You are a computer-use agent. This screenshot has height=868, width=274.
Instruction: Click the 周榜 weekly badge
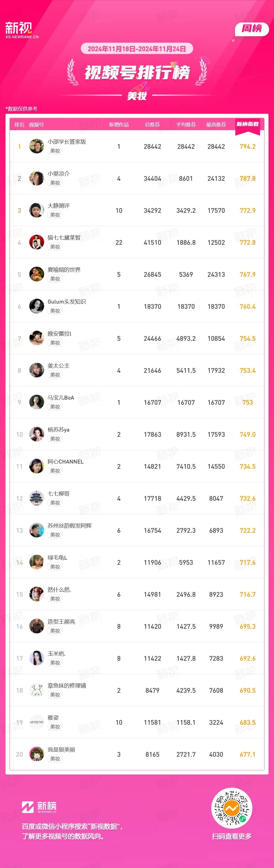pos(252,29)
